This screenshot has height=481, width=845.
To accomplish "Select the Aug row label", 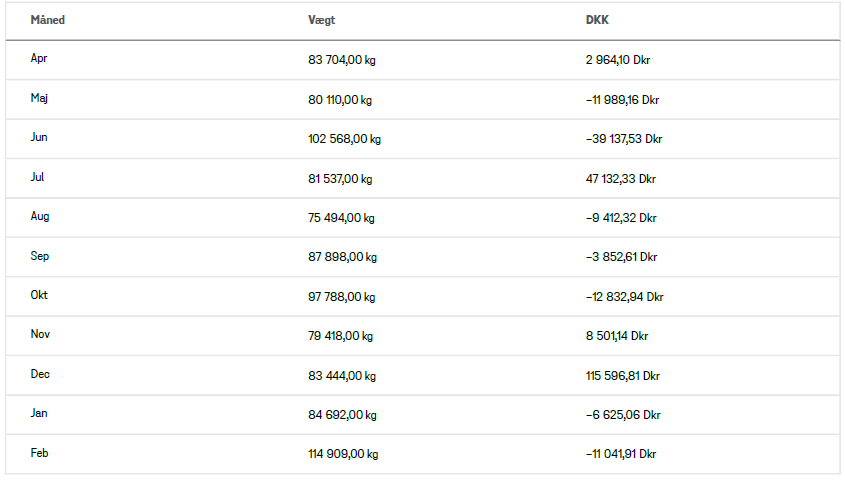I will click(40, 217).
